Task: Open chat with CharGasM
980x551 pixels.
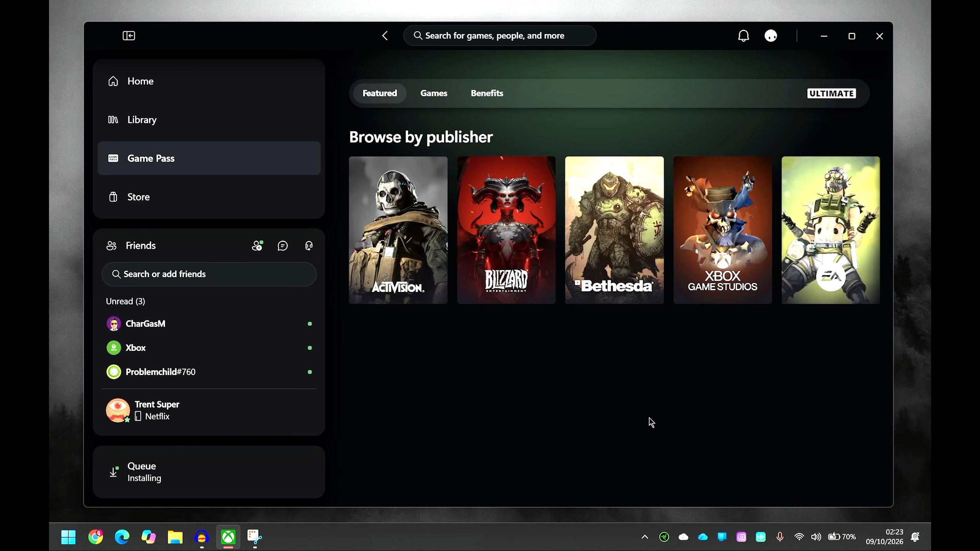Action: coord(209,324)
